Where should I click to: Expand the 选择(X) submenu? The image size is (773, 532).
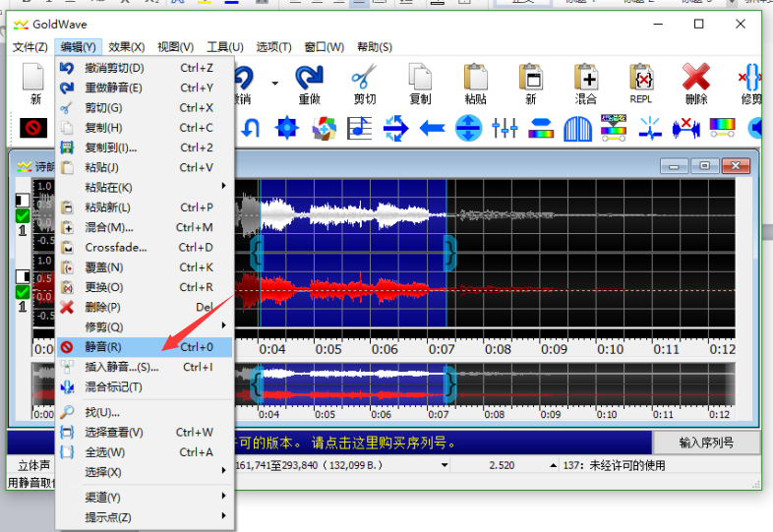[x=224, y=470]
